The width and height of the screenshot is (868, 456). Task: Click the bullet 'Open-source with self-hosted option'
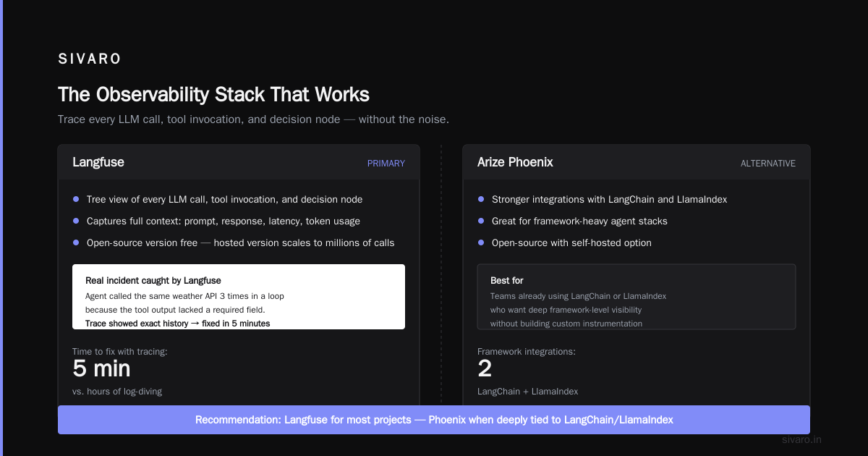point(571,242)
